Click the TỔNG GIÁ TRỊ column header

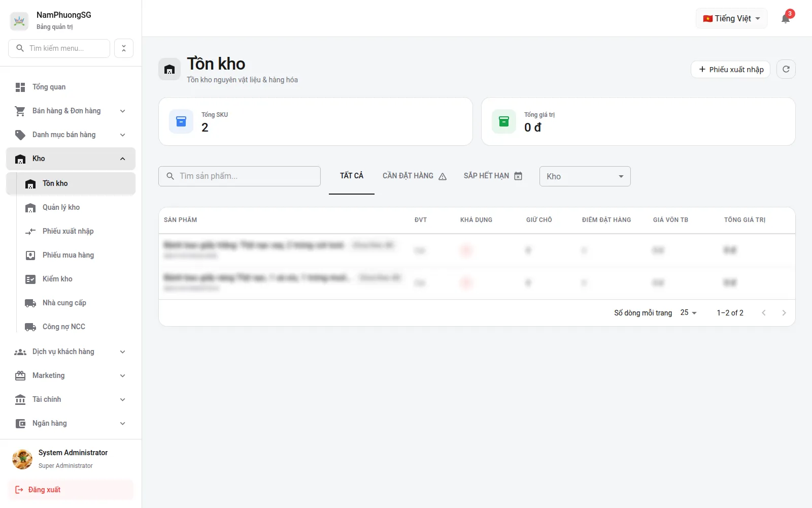745,220
